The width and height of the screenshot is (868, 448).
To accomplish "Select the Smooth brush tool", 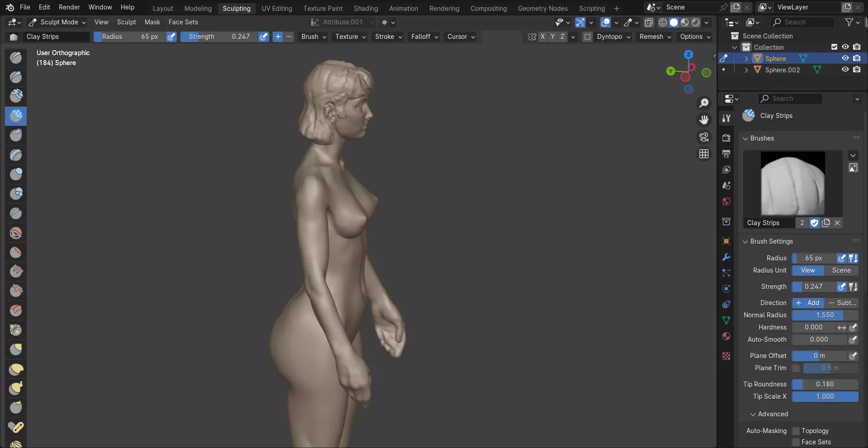I will pyautogui.click(x=16, y=233).
